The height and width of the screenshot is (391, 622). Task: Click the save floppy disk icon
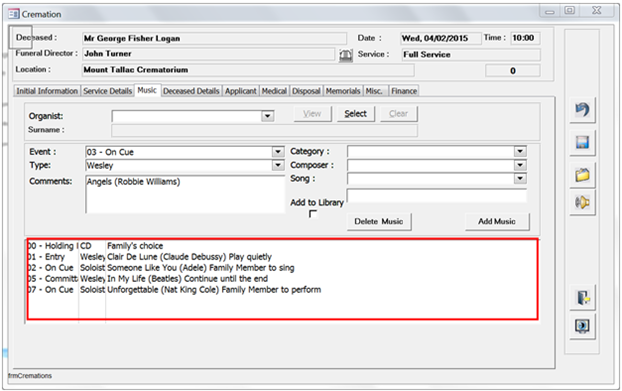pyautogui.click(x=582, y=142)
